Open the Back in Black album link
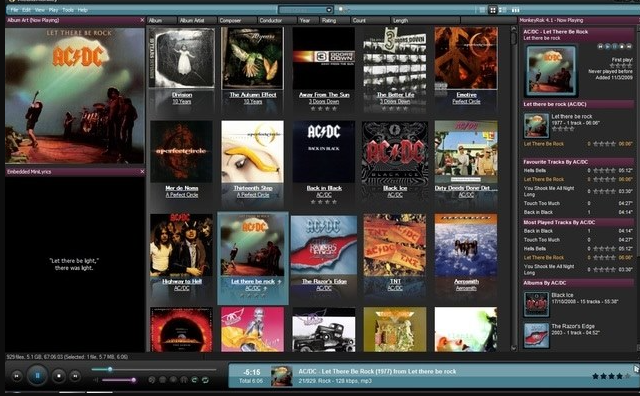The height and width of the screenshot is (396, 640). click(x=324, y=188)
